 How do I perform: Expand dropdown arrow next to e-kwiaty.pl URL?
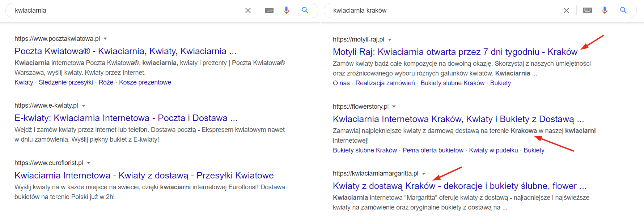click(84, 106)
